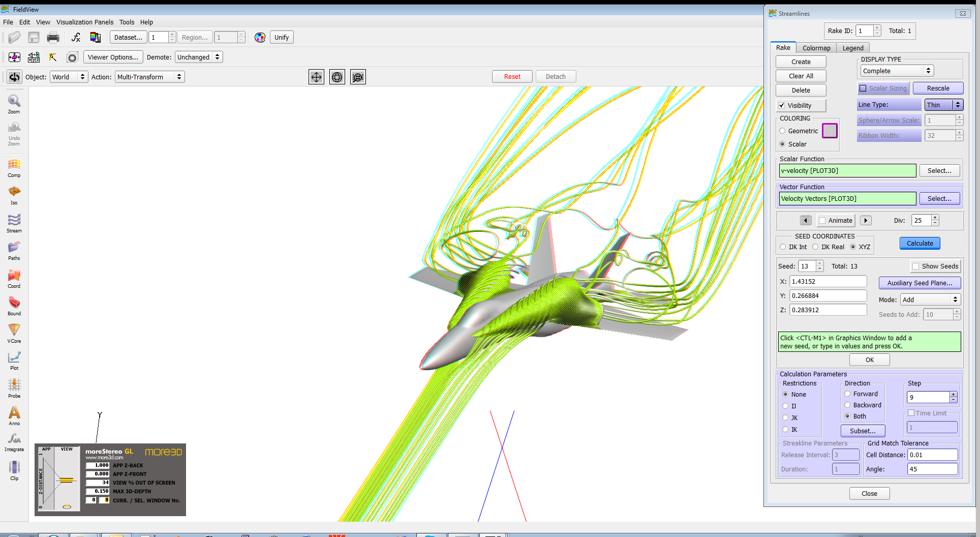This screenshot has width=980, height=537.
Task: Click the save disk icon
Action: [x=34, y=37]
